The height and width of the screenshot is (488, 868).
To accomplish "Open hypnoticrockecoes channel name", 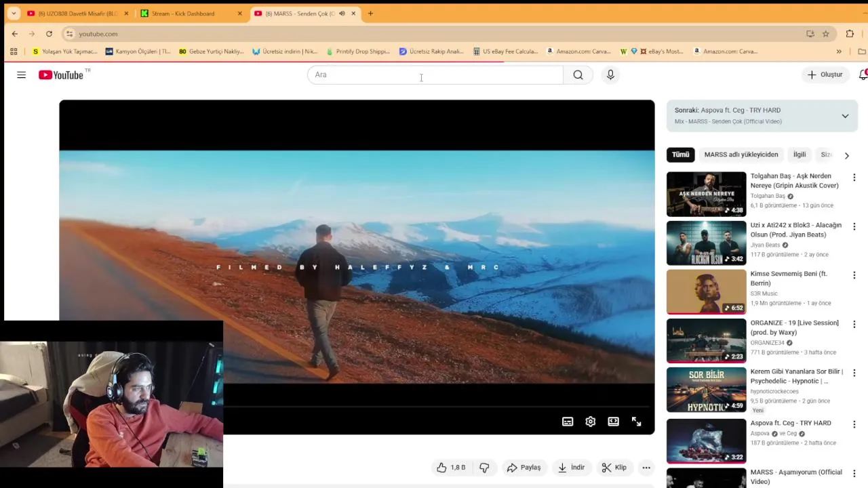I will (774, 391).
